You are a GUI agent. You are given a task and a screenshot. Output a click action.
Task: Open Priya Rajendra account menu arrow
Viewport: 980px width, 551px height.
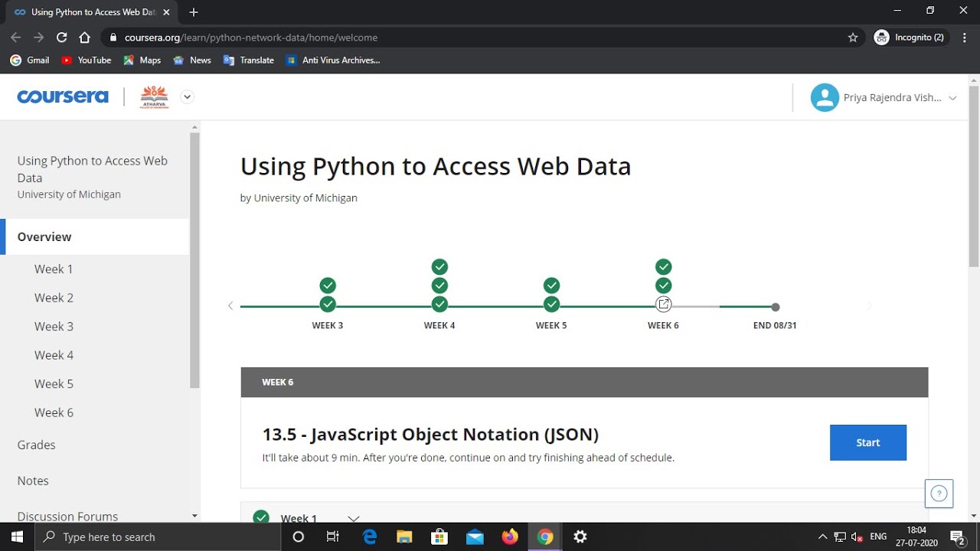952,98
